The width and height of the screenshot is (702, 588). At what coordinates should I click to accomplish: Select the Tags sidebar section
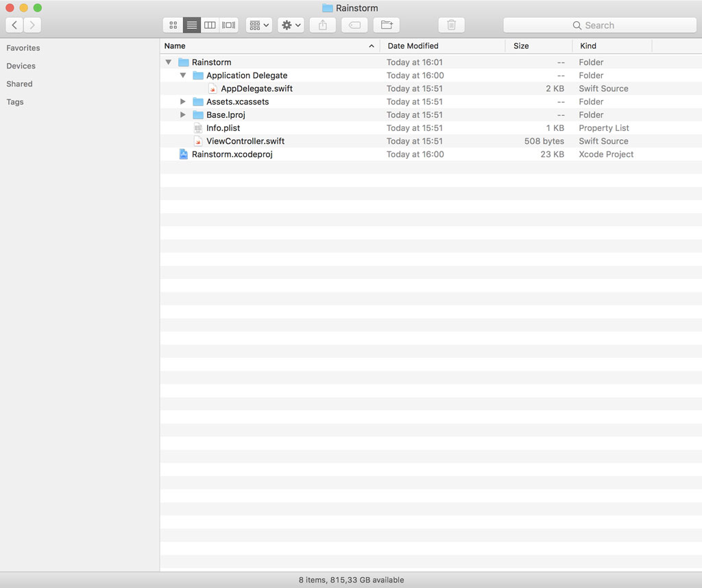(x=15, y=101)
